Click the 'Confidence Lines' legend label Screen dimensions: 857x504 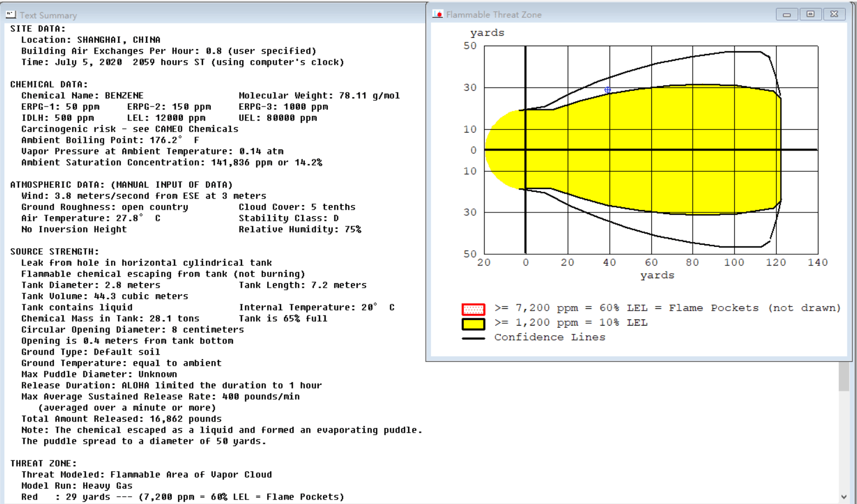coord(550,337)
